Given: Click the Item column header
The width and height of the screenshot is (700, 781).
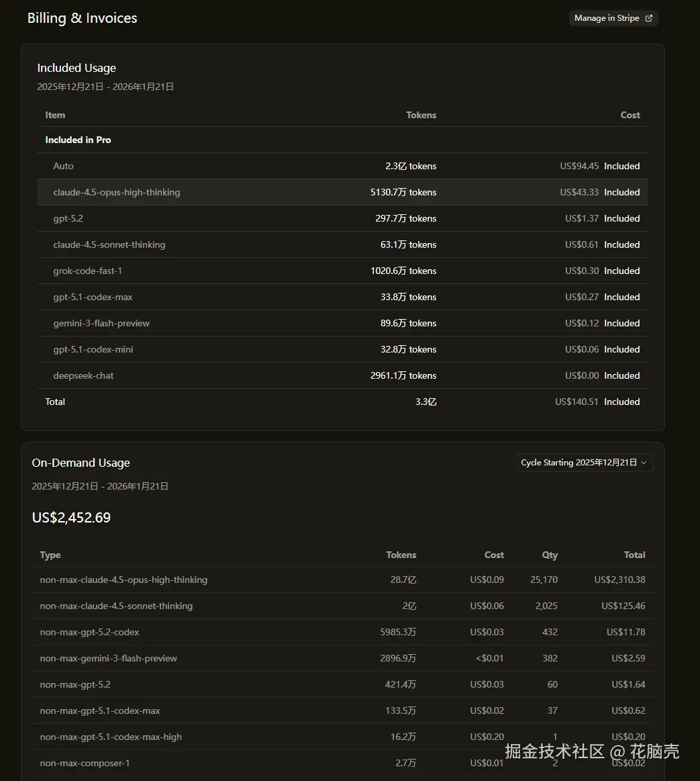Looking at the screenshot, I should (x=55, y=115).
